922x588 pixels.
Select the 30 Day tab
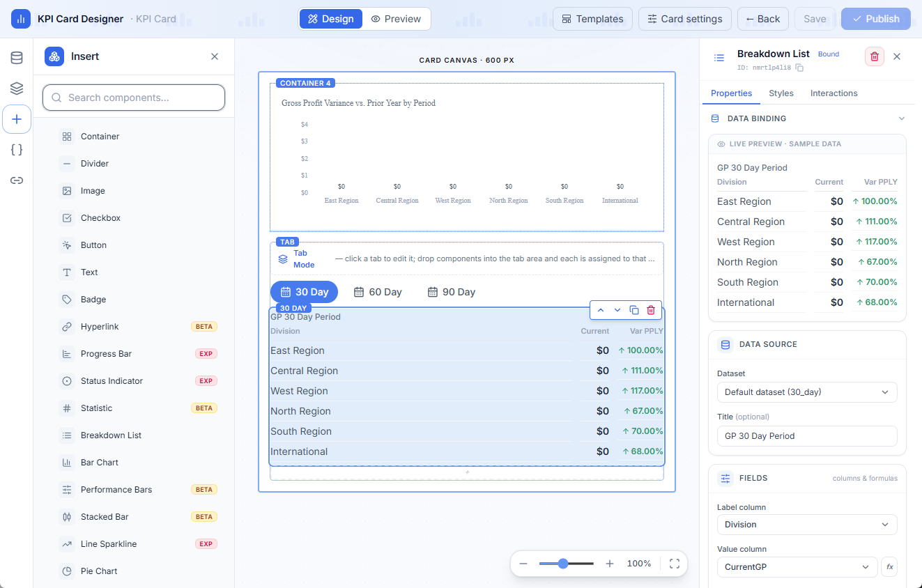pos(304,292)
